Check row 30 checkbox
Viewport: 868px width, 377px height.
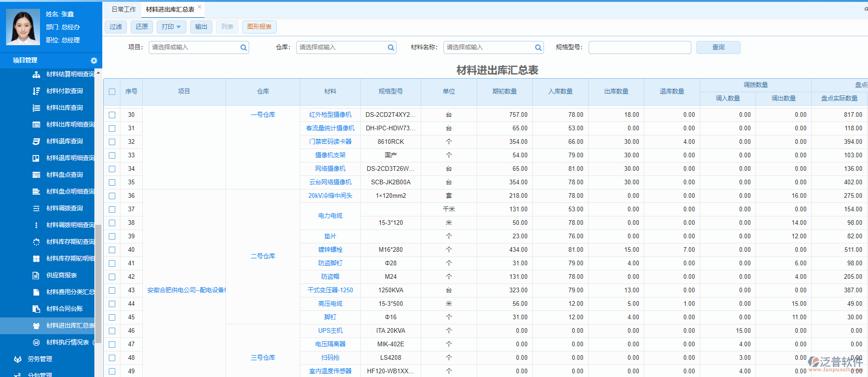point(112,115)
